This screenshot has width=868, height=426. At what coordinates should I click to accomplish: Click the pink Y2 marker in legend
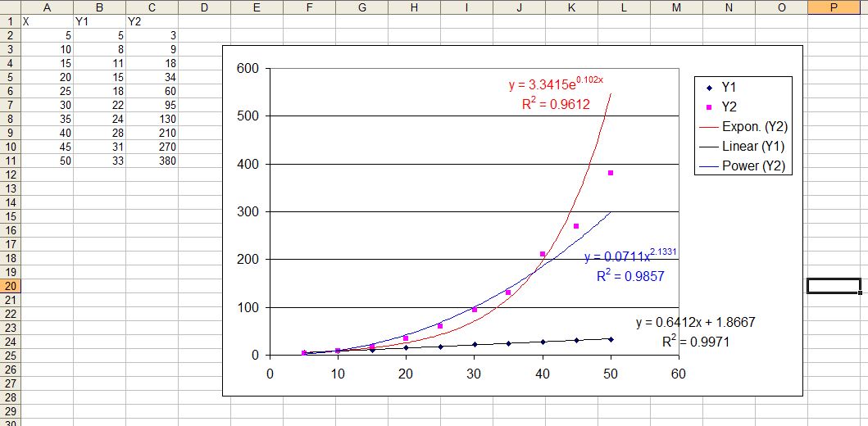[x=709, y=107]
